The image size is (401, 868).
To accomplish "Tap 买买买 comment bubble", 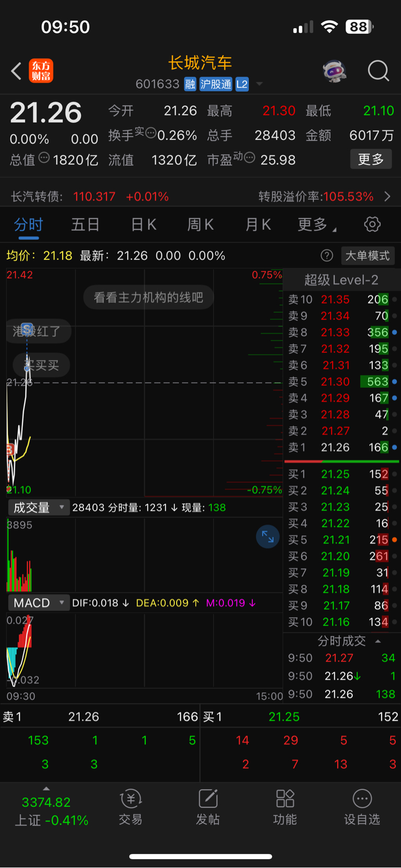I will (42, 365).
